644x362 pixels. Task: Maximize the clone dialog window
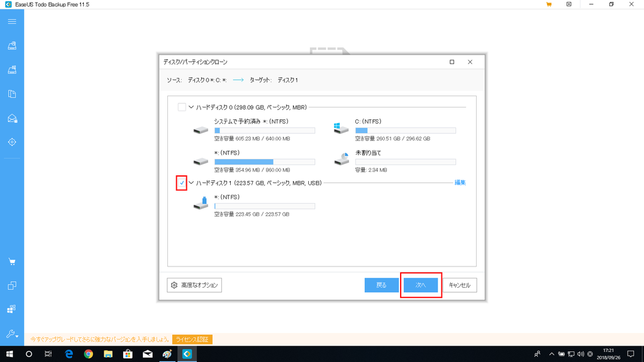coord(452,62)
